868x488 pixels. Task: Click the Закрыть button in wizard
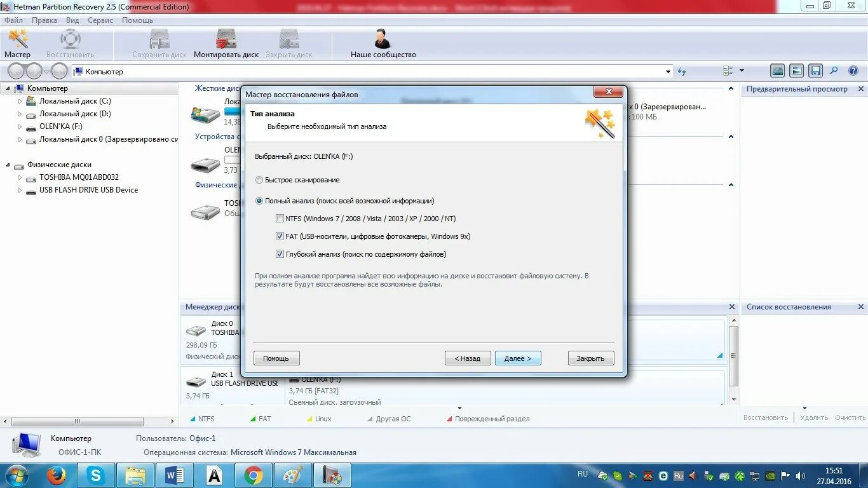pos(591,358)
